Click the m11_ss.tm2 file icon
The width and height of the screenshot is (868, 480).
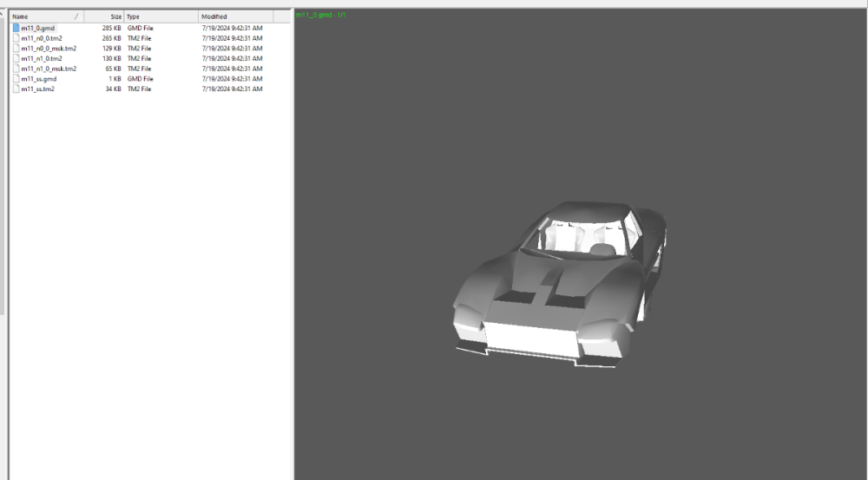click(16, 89)
